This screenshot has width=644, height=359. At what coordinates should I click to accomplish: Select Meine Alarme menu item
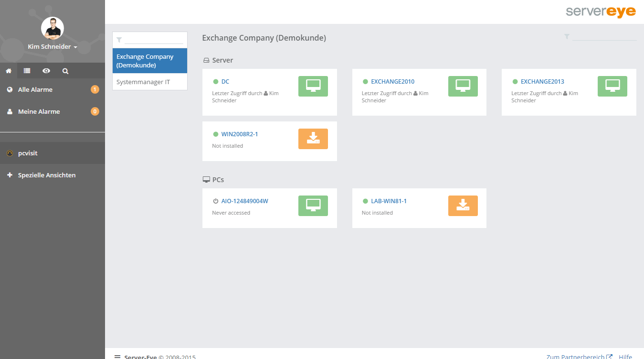click(x=39, y=111)
